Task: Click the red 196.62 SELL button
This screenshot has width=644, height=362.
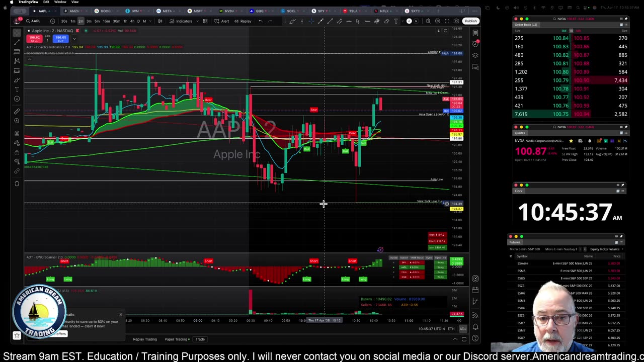Action: [x=35, y=38]
